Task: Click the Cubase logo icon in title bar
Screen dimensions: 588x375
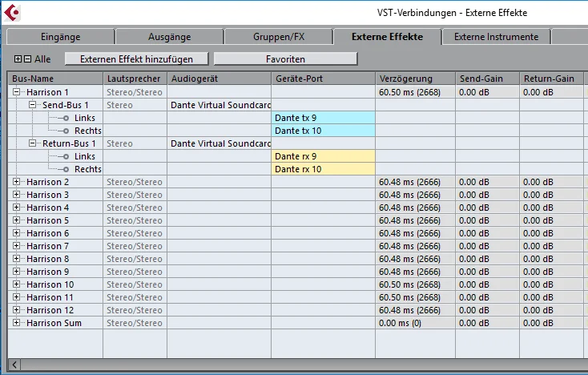Action: tap(12, 12)
